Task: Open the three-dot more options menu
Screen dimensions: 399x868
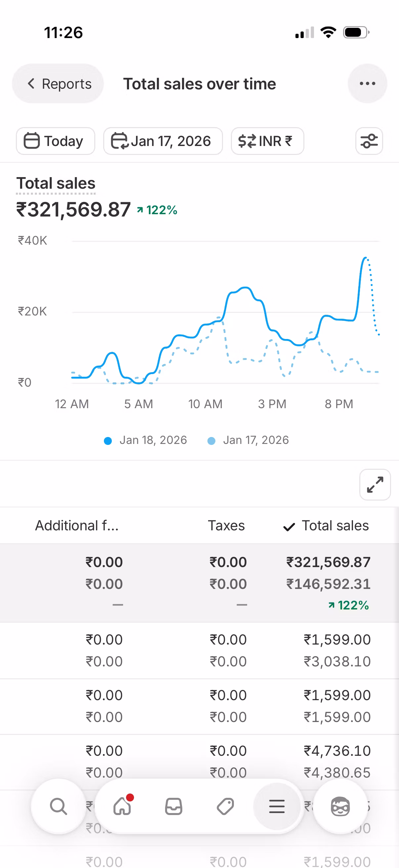Action: pyautogui.click(x=367, y=83)
